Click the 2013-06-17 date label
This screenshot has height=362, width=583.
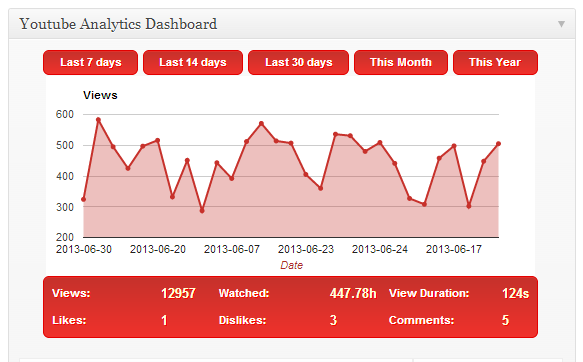(454, 249)
